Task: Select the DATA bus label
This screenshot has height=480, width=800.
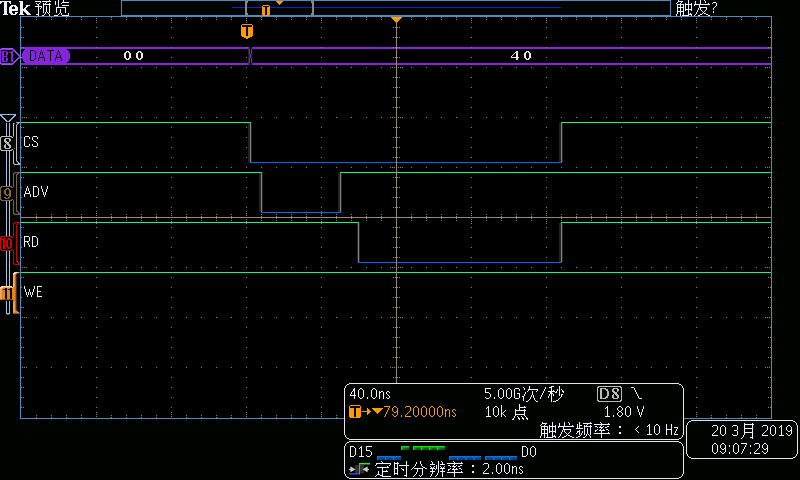Action: point(45,56)
